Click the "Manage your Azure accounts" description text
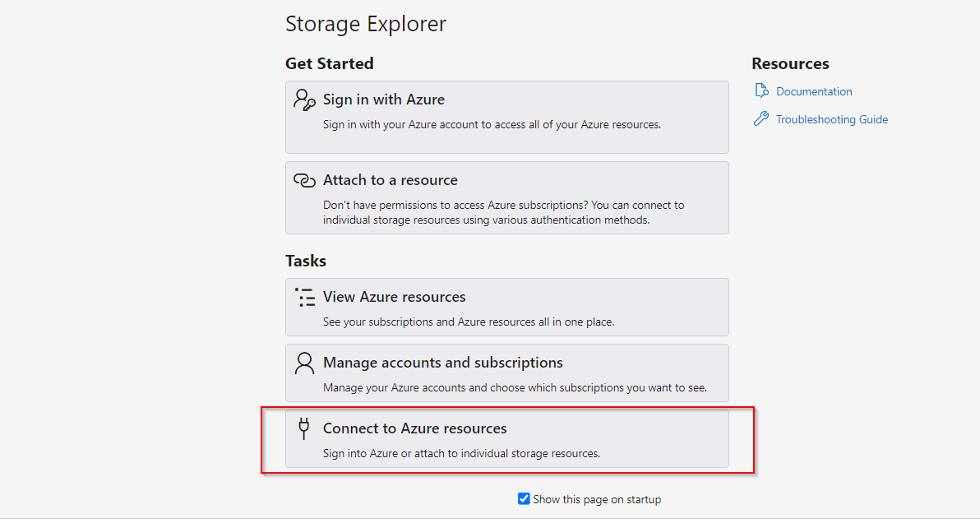 515,388
